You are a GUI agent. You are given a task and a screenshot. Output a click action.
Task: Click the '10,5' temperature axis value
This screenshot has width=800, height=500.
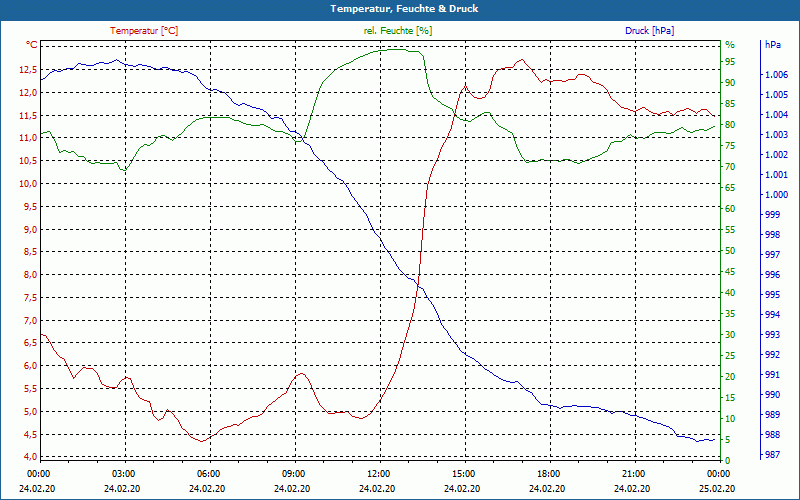[29, 161]
